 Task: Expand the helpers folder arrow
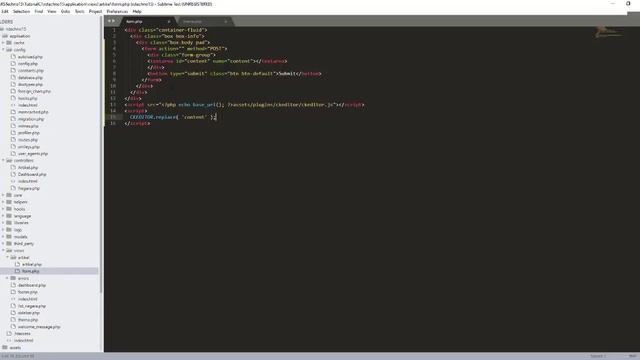coord(3,202)
